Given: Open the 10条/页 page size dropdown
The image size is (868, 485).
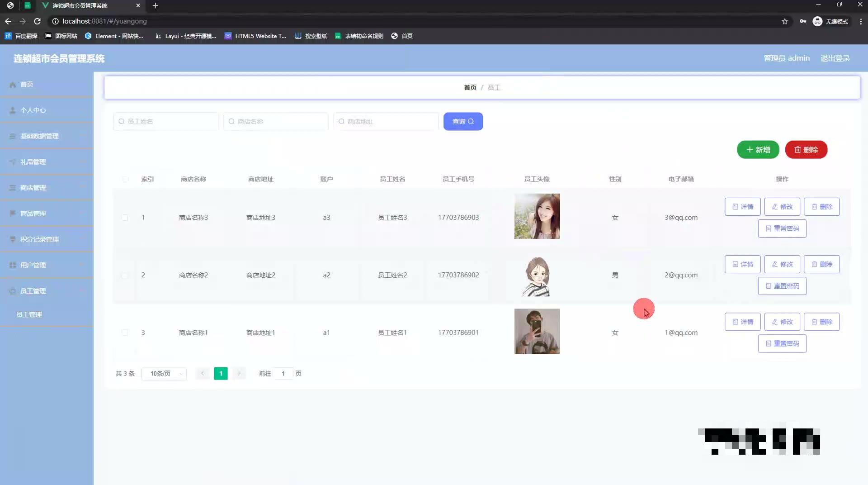Looking at the screenshot, I should tap(164, 374).
